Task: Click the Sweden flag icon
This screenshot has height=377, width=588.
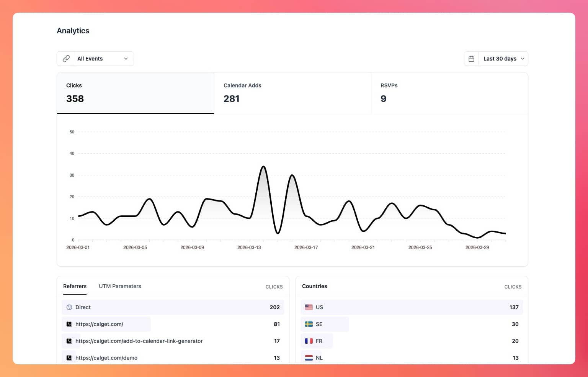Action: click(x=309, y=324)
